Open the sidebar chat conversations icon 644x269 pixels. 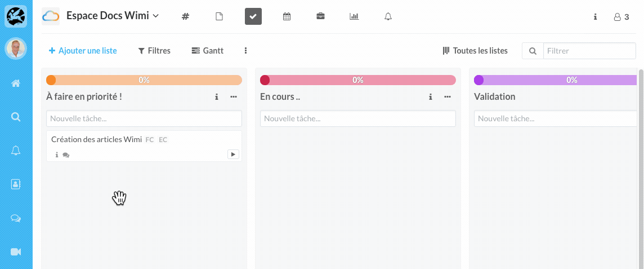[16, 218]
